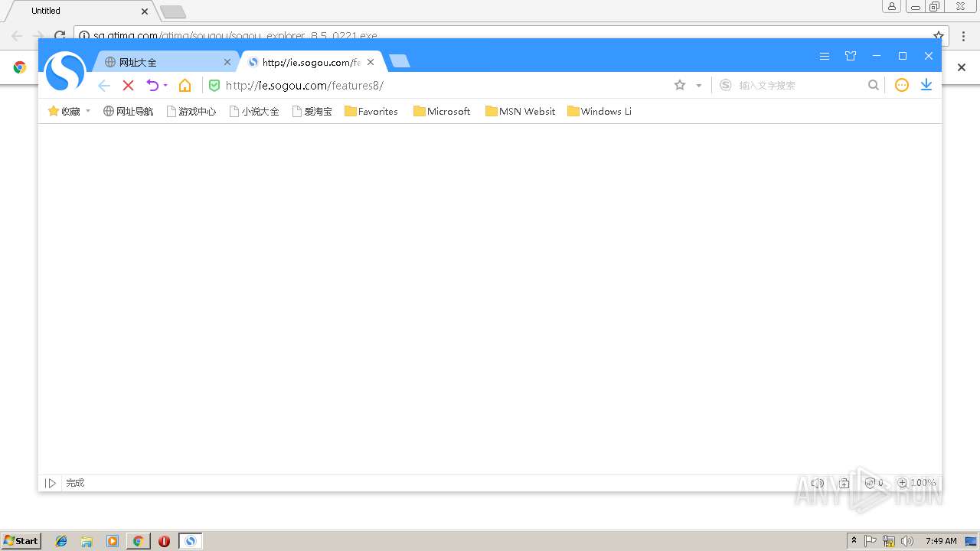This screenshot has width=980, height=551.
Task: Launch Internet Explorer from taskbar
Action: [61, 541]
